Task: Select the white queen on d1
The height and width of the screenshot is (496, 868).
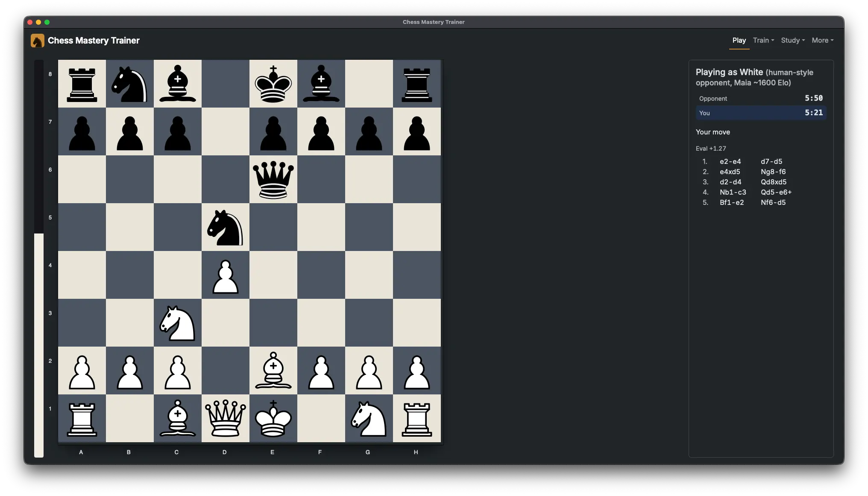Action: (x=226, y=418)
